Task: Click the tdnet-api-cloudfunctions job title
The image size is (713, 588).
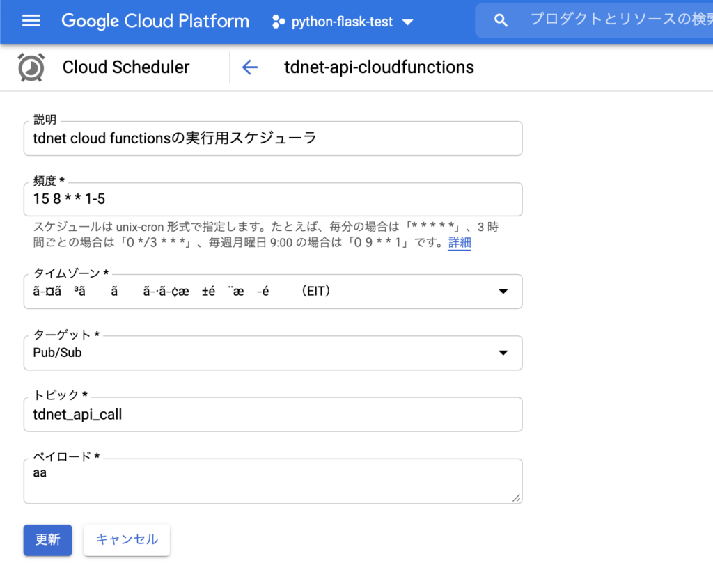Action: pos(379,67)
